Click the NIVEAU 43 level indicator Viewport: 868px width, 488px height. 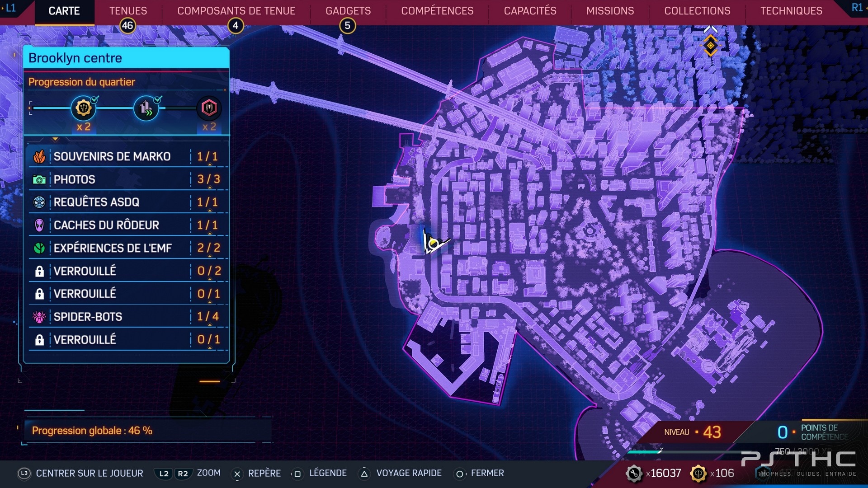coord(693,432)
